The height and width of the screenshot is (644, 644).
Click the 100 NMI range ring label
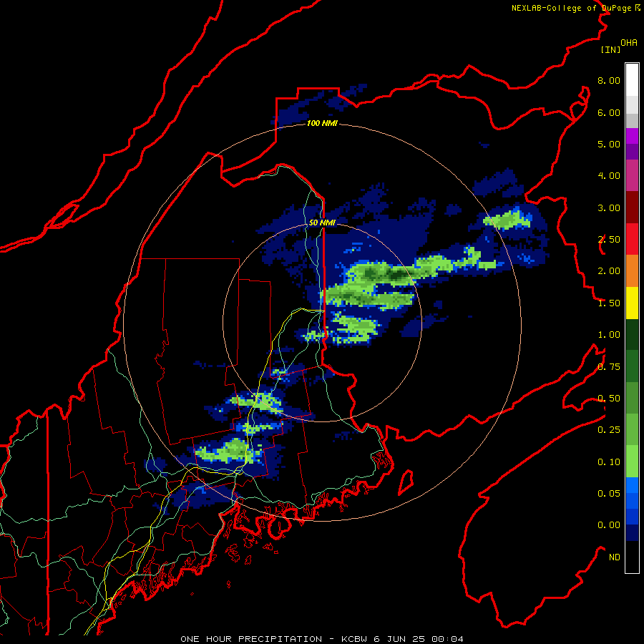pyautogui.click(x=322, y=123)
